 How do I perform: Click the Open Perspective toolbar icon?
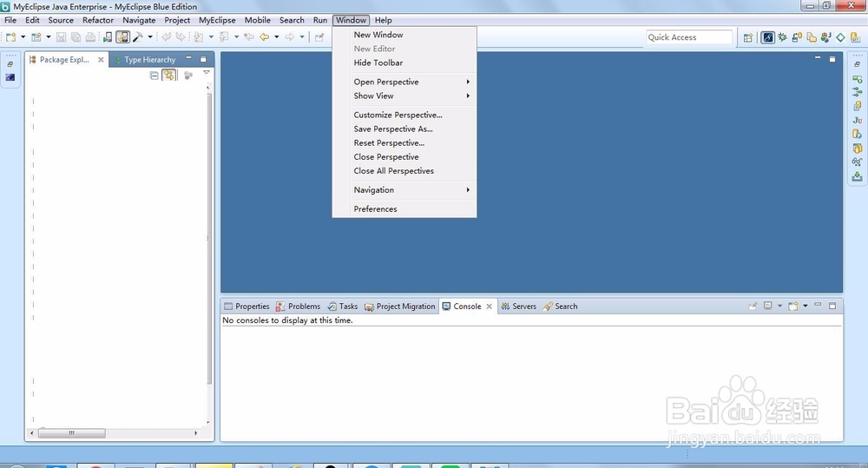coord(748,37)
